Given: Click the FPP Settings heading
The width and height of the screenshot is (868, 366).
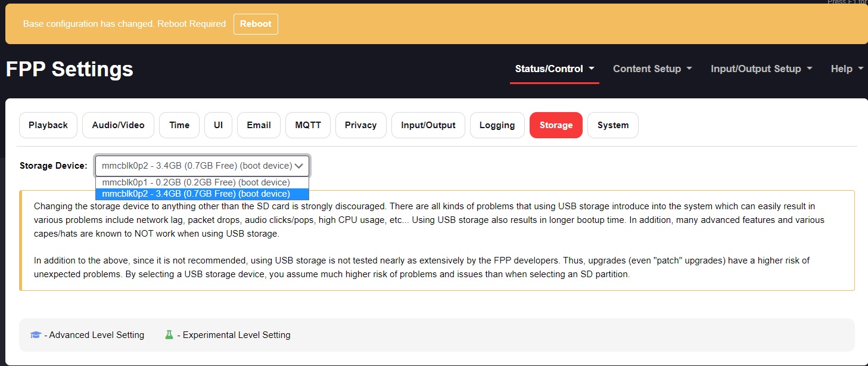Looking at the screenshot, I should 69,70.
